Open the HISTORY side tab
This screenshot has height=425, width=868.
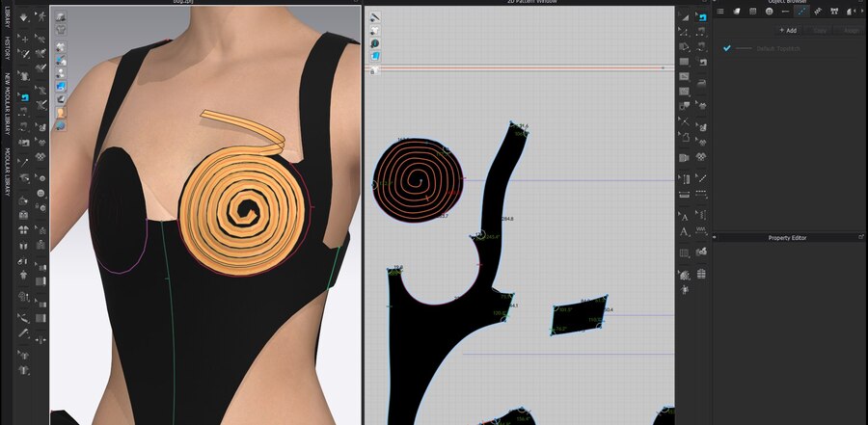pos(7,49)
